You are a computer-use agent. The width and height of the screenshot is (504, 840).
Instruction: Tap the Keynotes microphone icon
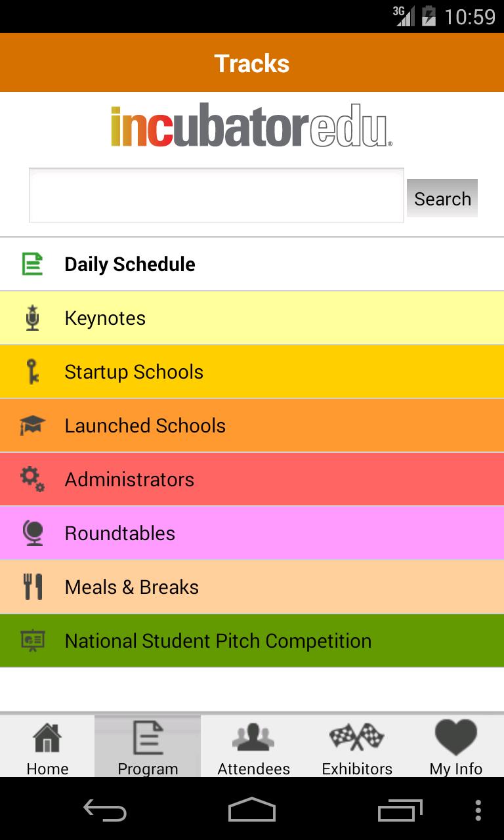(x=32, y=318)
